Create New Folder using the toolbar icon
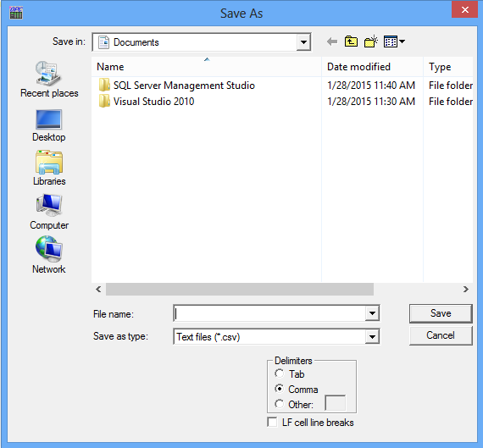This screenshot has height=448, width=483. (371, 41)
